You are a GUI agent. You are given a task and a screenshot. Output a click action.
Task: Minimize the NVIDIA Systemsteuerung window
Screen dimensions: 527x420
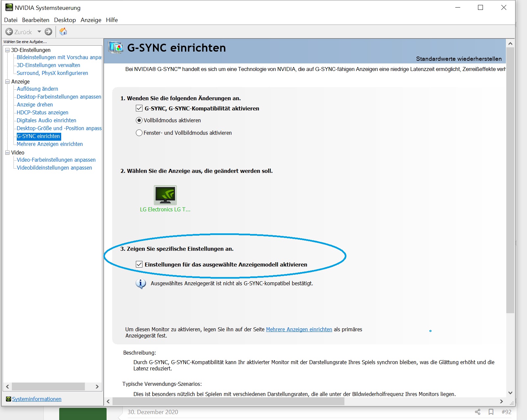click(x=458, y=7)
